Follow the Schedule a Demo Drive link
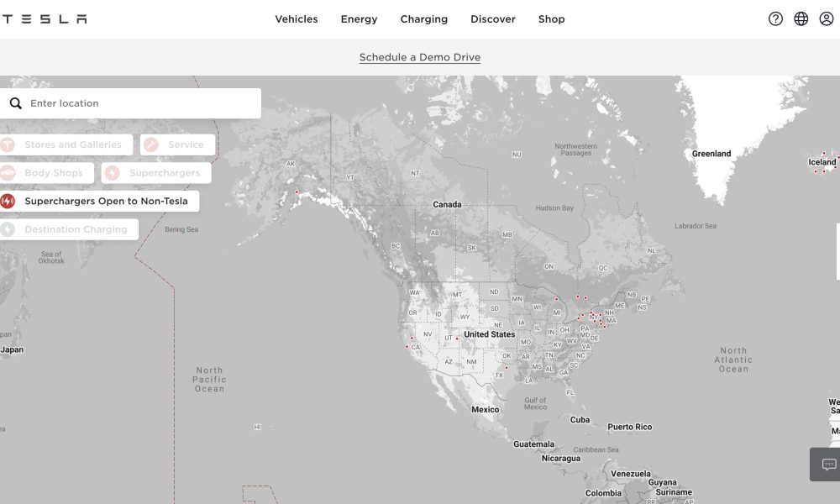Image resolution: width=840 pixels, height=504 pixels. click(419, 57)
